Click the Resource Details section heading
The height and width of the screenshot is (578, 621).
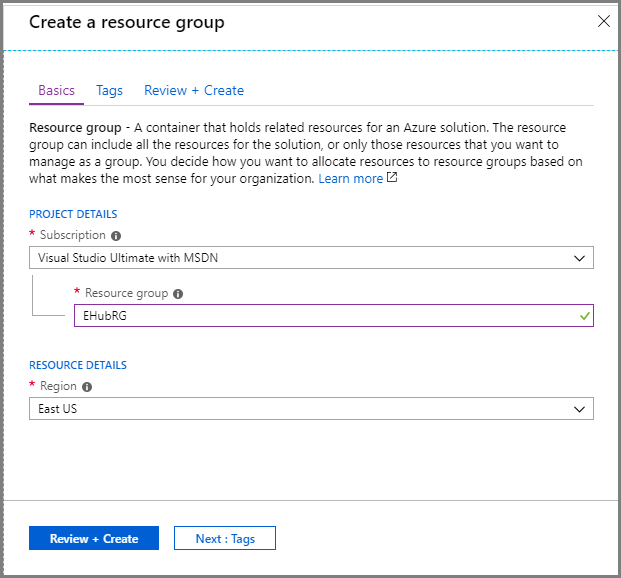[x=78, y=365]
